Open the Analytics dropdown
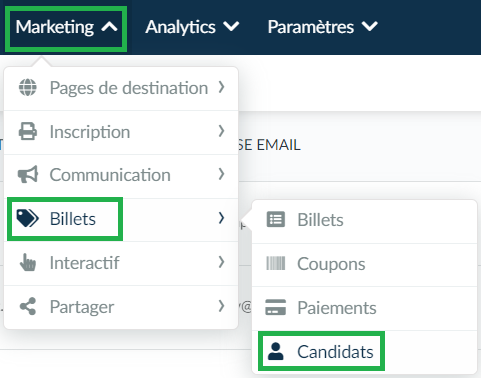Image resolution: width=481 pixels, height=378 pixels. (x=192, y=27)
